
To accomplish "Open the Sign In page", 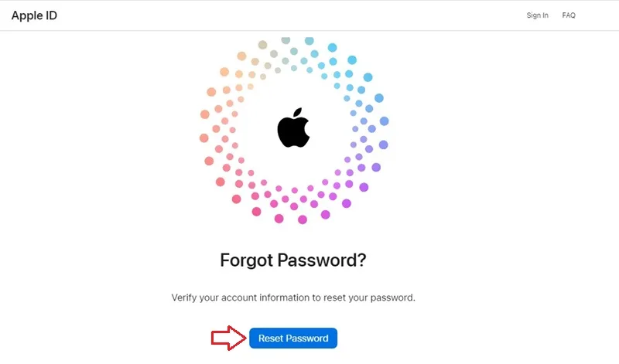I will (537, 15).
